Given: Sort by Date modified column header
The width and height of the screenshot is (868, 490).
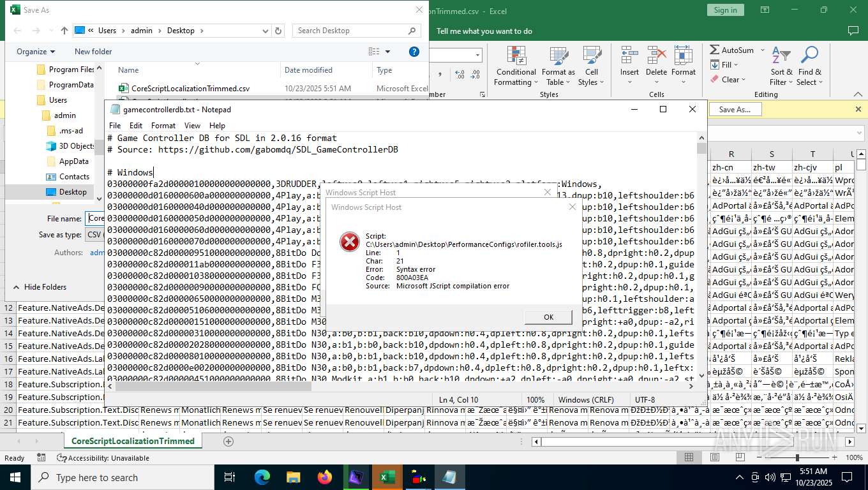Looking at the screenshot, I should 325,70.
